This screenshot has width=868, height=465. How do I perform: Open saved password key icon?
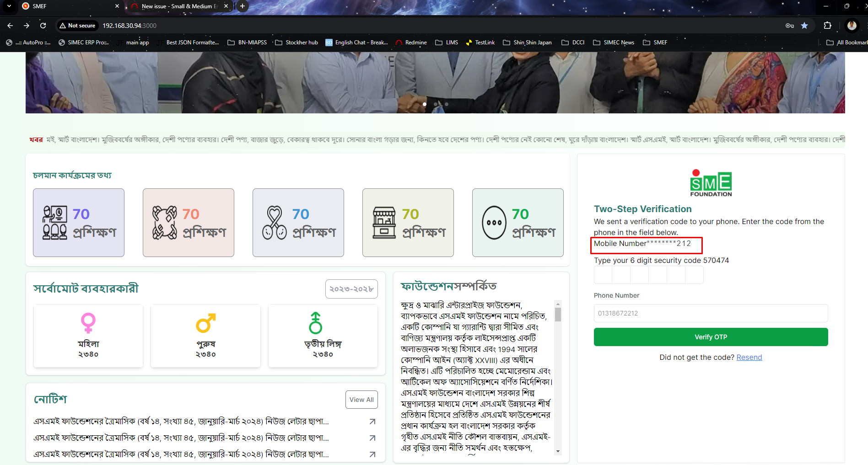pyautogui.click(x=790, y=26)
